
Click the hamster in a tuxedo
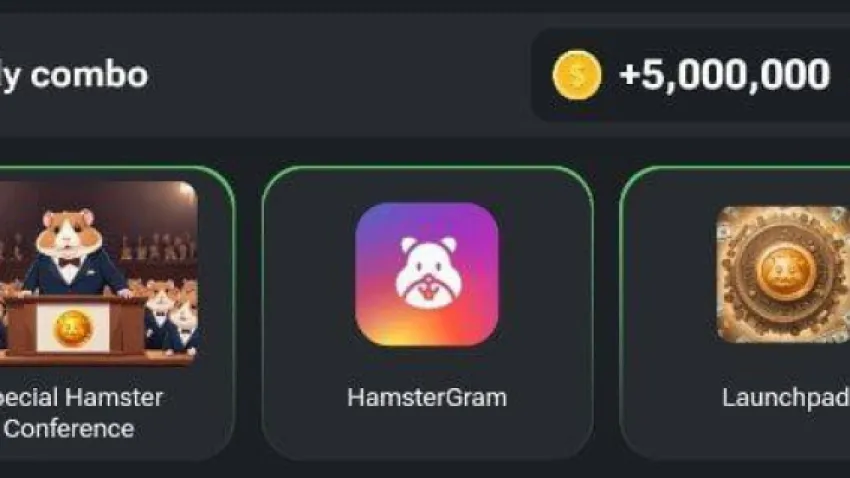[72, 250]
